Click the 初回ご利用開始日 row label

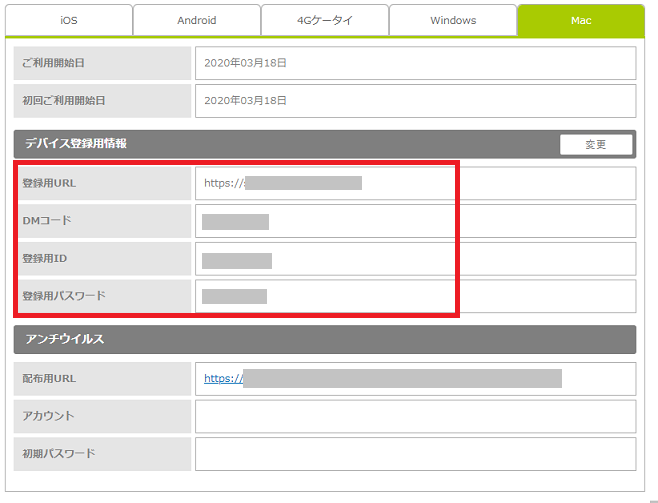click(x=64, y=101)
